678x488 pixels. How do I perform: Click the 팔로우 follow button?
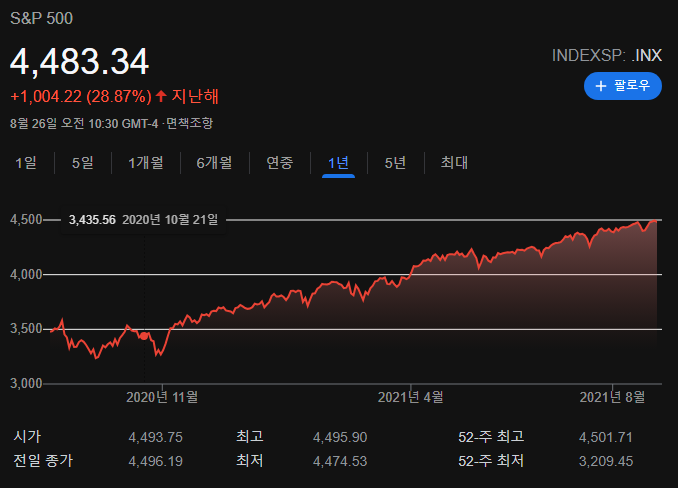[x=623, y=86]
